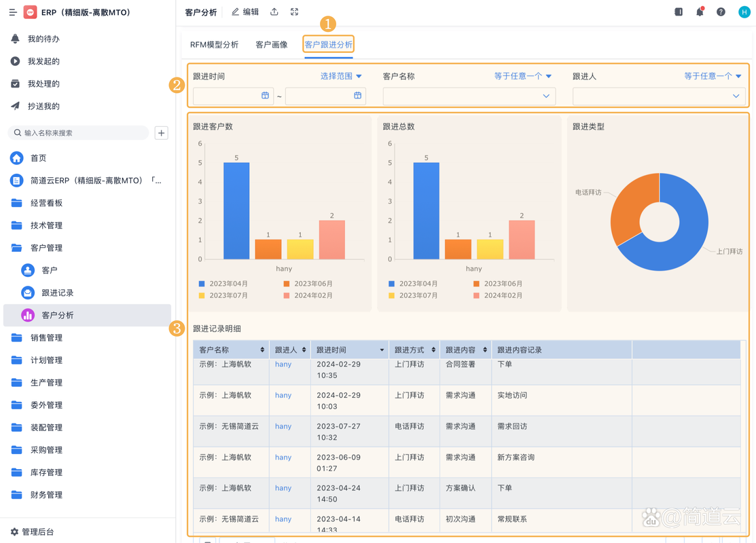756x543 pixels.
Task: Switch to RFM模型分析 tab
Action: point(214,45)
